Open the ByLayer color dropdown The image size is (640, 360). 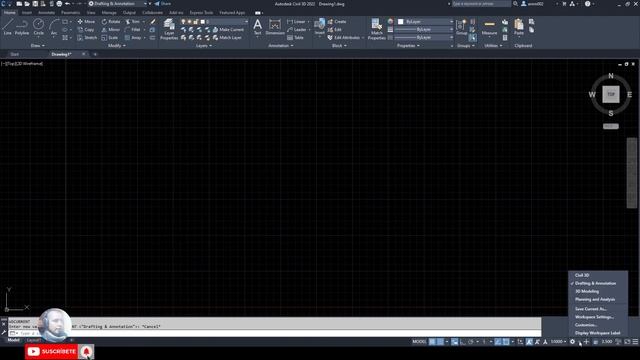tap(425, 22)
